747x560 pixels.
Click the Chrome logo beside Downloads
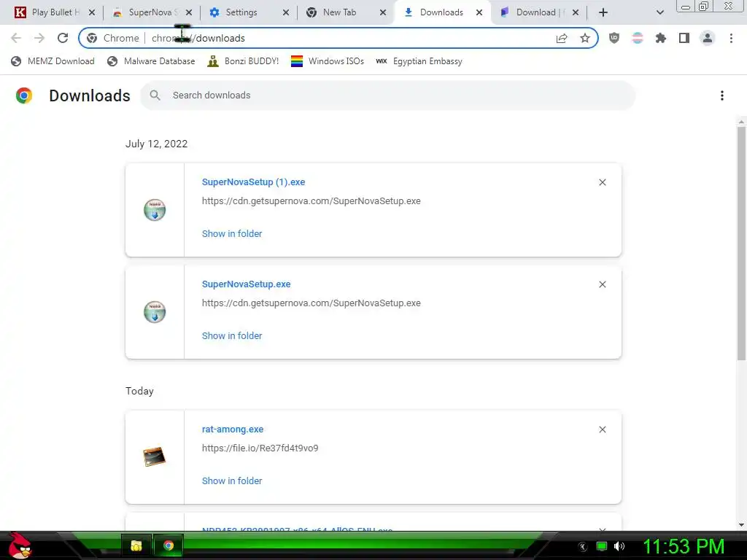coord(24,96)
